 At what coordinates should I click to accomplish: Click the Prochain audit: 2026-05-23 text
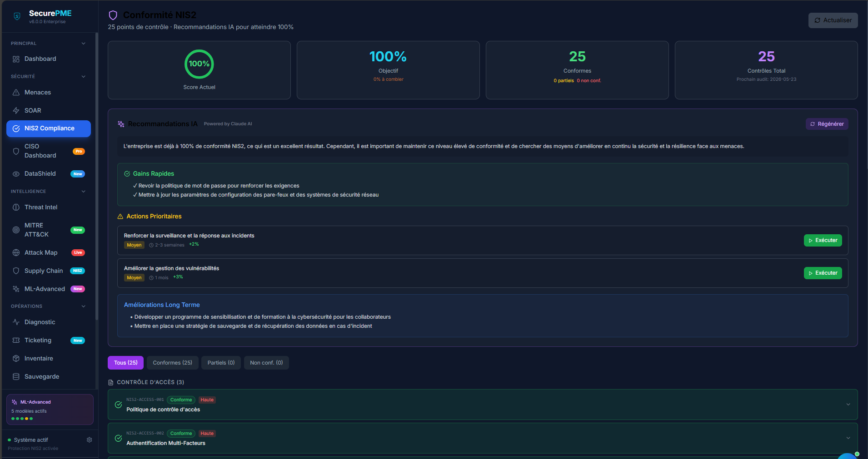click(x=766, y=79)
